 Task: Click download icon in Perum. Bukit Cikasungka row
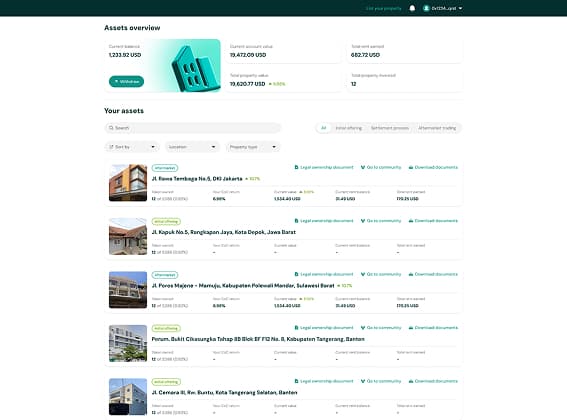pos(411,327)
